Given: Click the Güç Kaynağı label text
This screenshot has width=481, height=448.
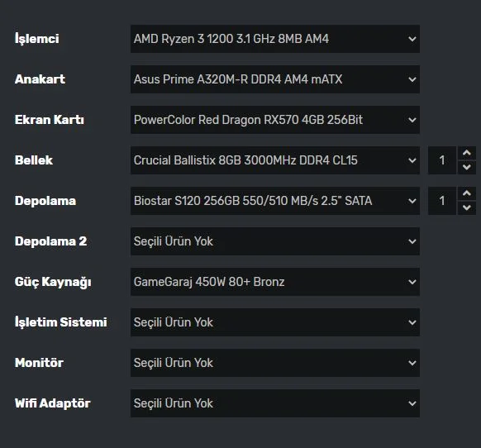Looking at the screenshot, I should 53,282.
